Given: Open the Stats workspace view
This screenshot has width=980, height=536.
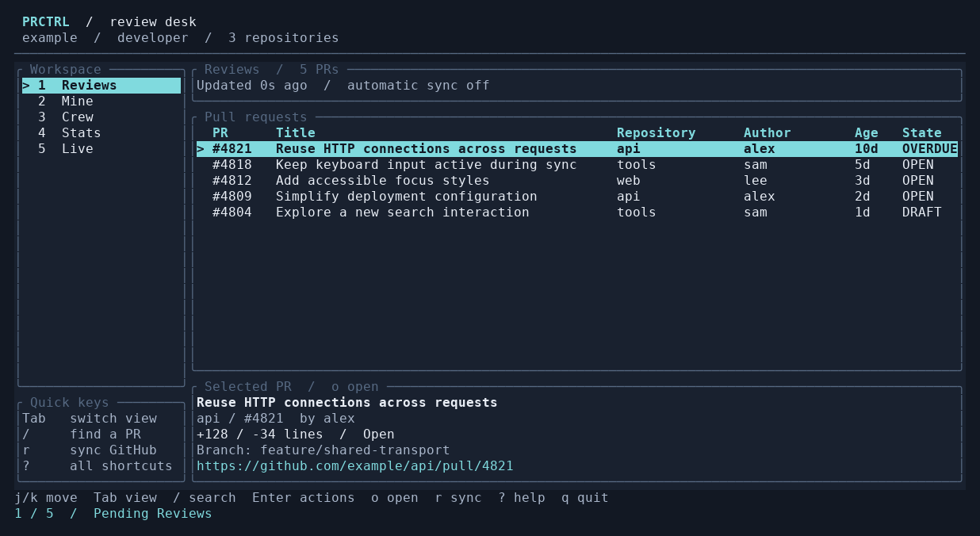Looking at the screenshot, I should (x=101, y=133).
